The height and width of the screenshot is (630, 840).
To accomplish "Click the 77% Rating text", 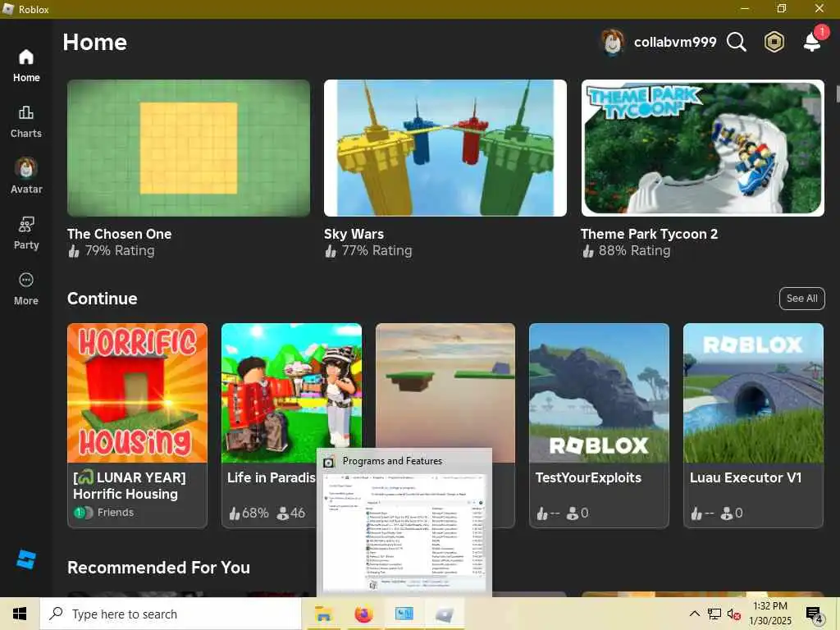I will (x=377, y=251).
